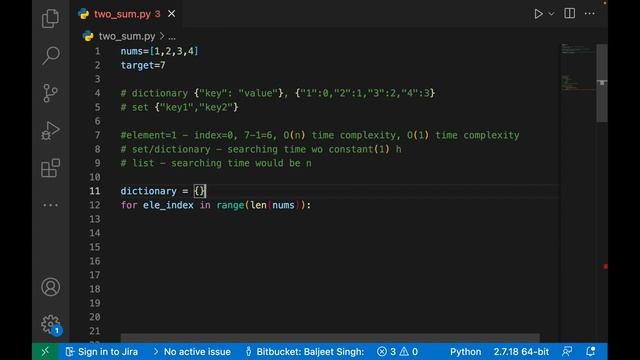Click two_sum.py in the breadcrumb
The width and height of the screenshot is (640, 360).
click(127, 36)
